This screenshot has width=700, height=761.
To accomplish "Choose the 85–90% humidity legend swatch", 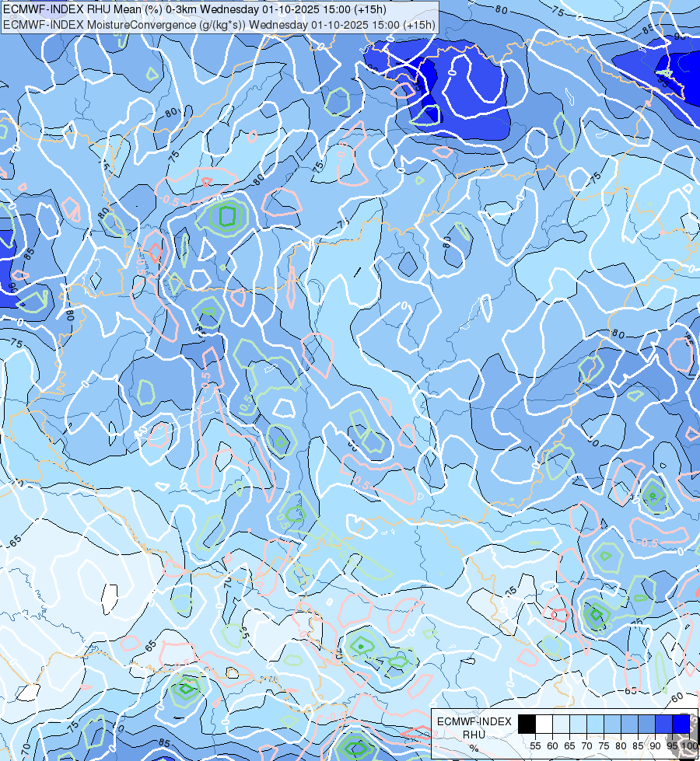I will [x=646, y=724].
